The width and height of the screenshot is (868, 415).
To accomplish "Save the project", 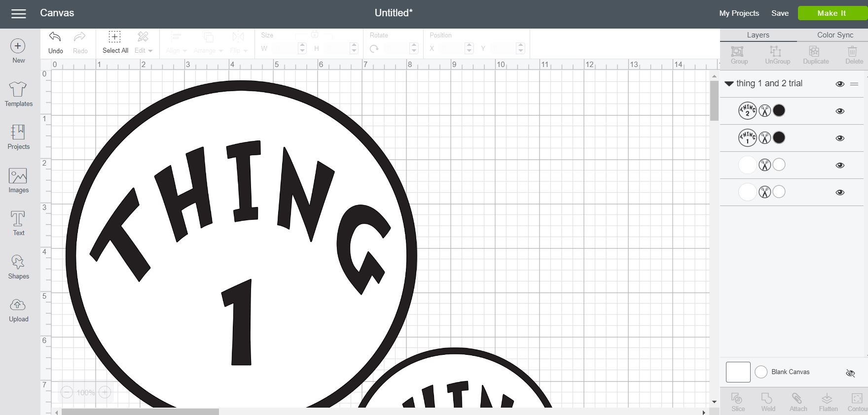I will [780, 13].
